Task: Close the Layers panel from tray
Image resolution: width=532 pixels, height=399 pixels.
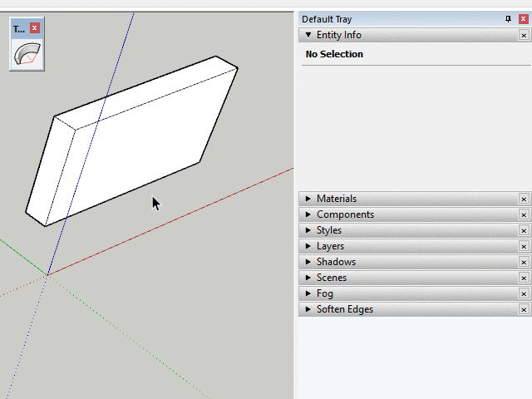Action: point(524,246)
